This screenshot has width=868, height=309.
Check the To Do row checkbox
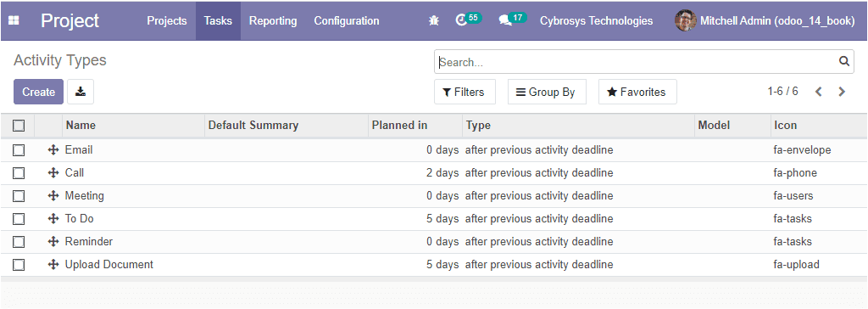tap(19, 219)
